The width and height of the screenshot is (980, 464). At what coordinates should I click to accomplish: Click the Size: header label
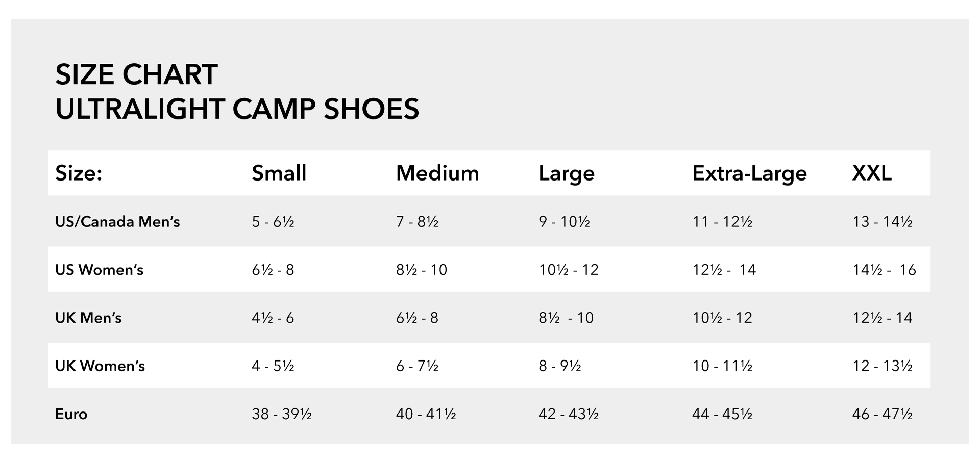pyautogui.click(x=79, y=173)
